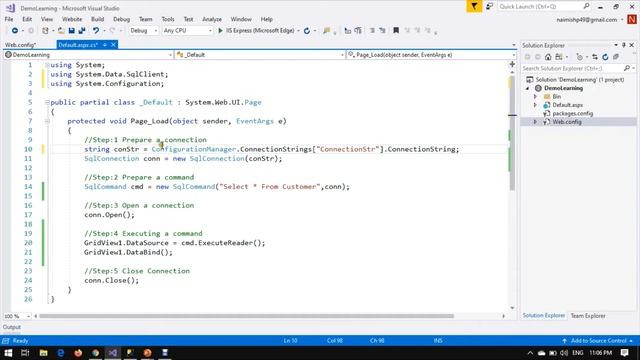Expand the Default.aspx node

click(536, 105)
